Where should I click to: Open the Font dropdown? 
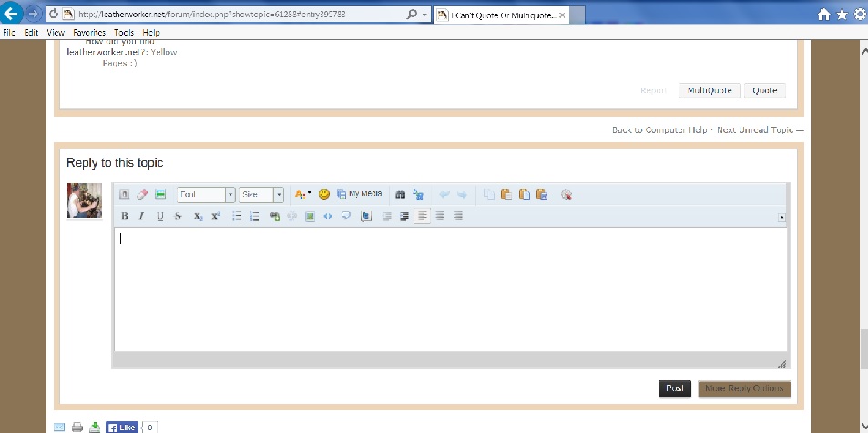pos(207,194)
